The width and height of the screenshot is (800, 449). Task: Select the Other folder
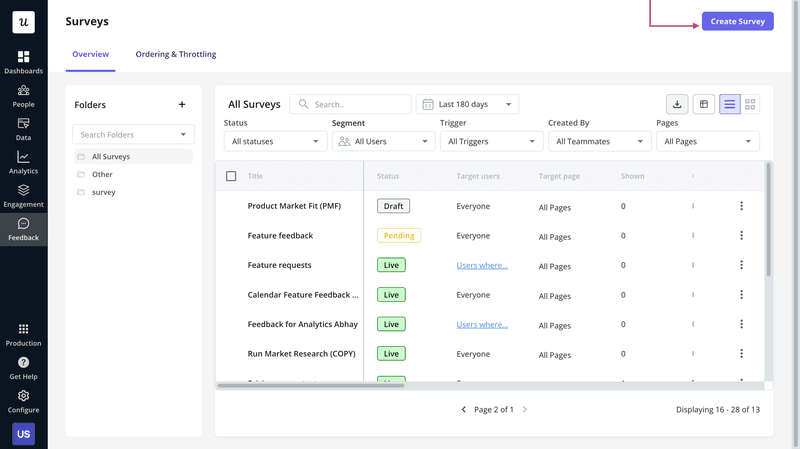(x=102, y=174)
